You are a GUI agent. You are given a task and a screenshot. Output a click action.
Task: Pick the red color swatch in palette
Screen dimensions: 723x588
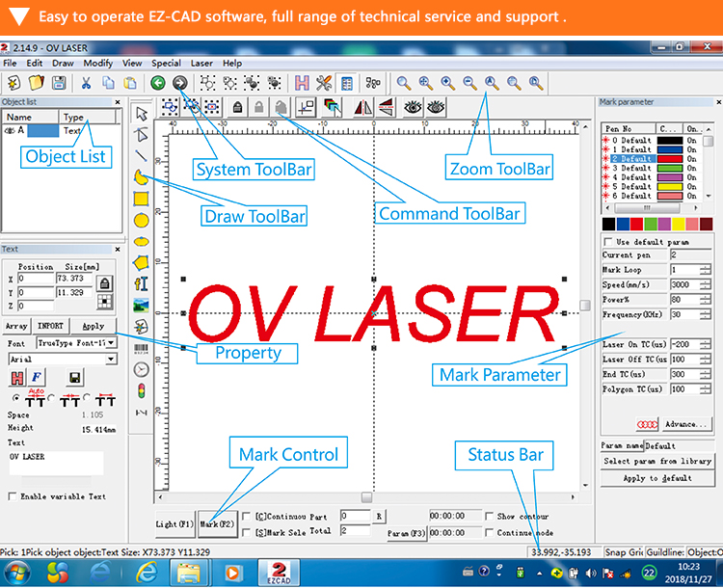point(637,224)
